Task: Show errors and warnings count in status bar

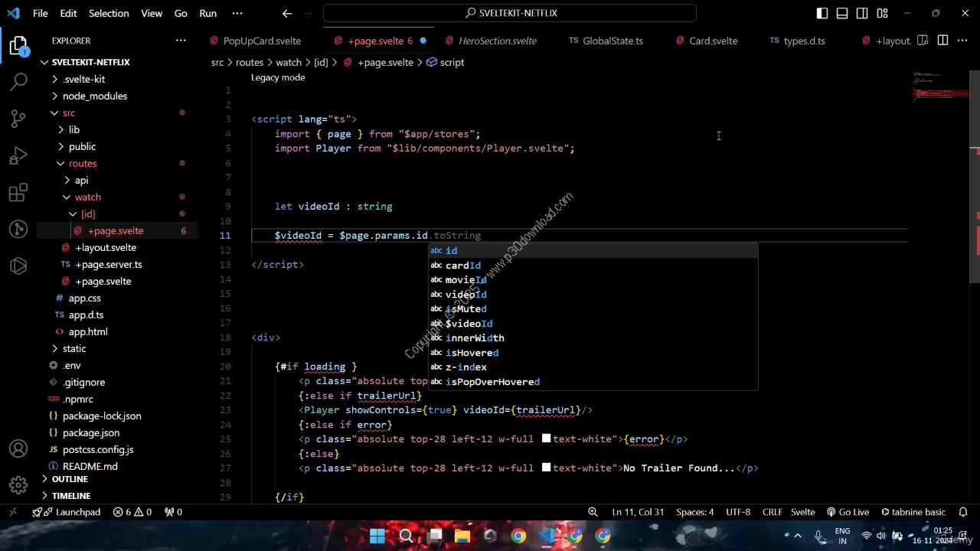Action: pos(132,512)
